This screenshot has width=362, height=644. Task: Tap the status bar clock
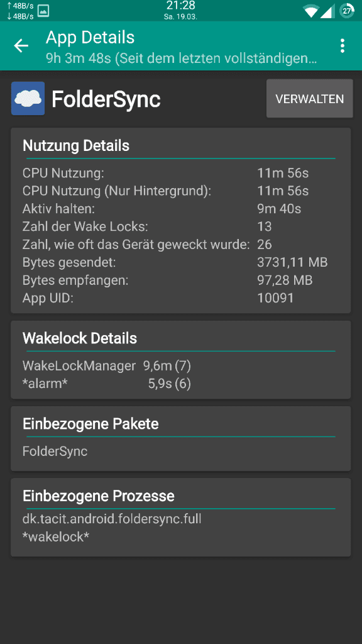pos(180,6)
